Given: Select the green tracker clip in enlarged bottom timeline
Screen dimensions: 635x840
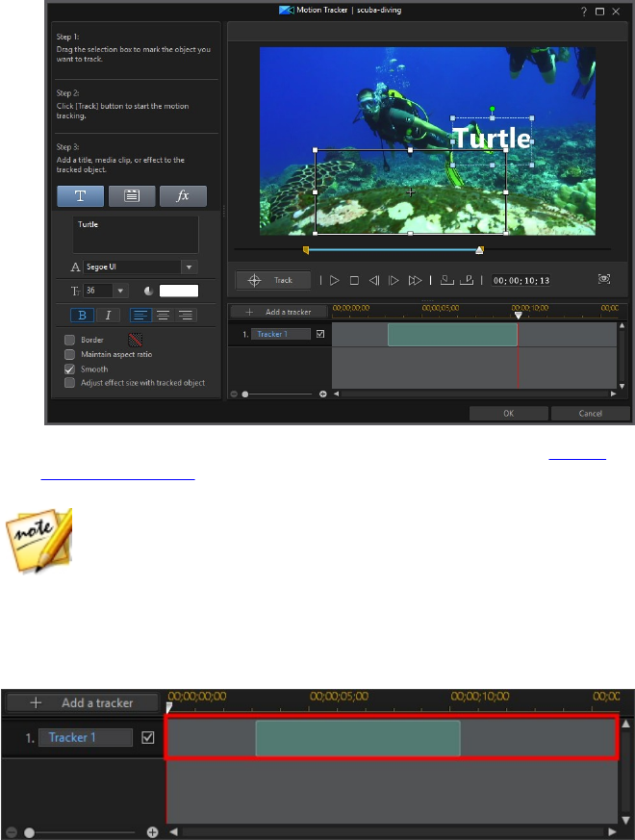Looking at the screenshot, I should pyautogui.click(x=358, y=738).
